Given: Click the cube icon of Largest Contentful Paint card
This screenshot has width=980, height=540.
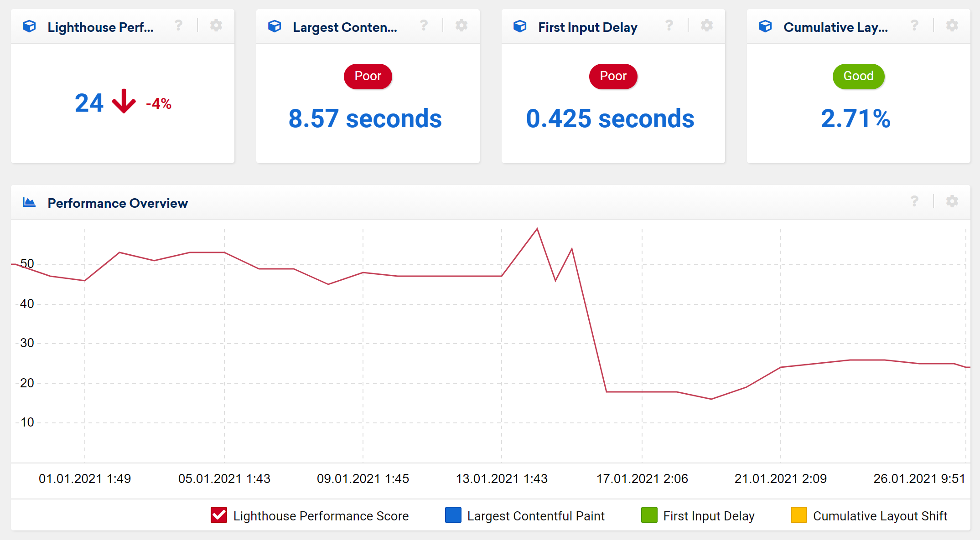Looking at the screenshot, I should tap(275, 26).
